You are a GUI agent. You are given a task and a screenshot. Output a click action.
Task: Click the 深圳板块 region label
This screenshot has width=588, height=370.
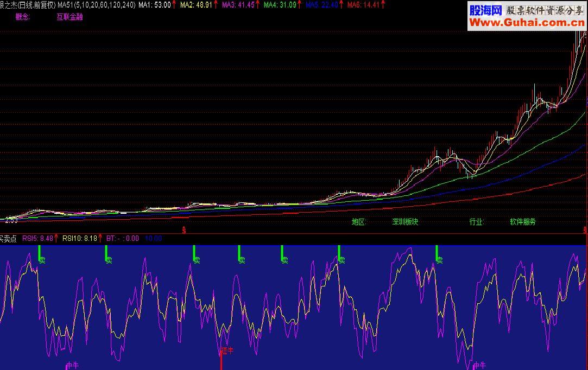point(405,221)
